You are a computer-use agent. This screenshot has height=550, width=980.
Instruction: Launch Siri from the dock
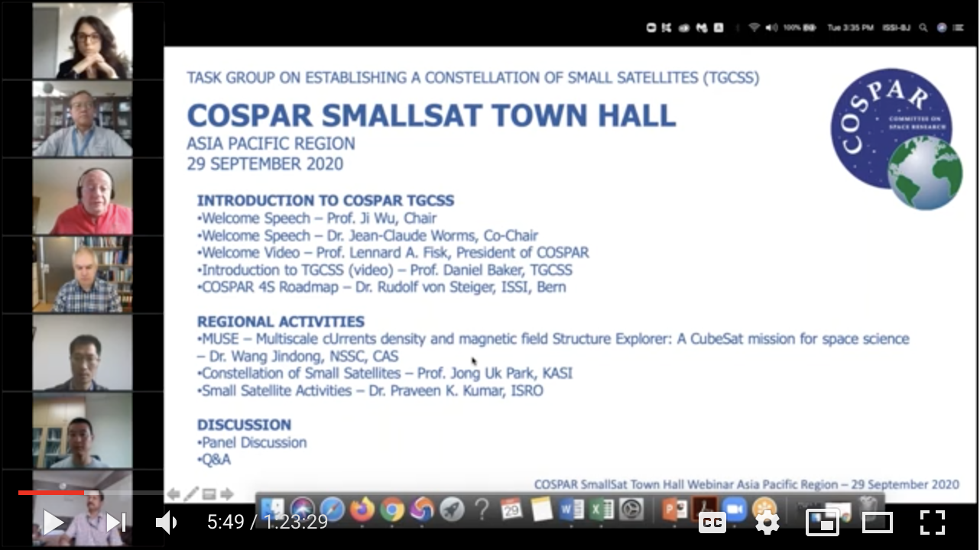(303, 508)
